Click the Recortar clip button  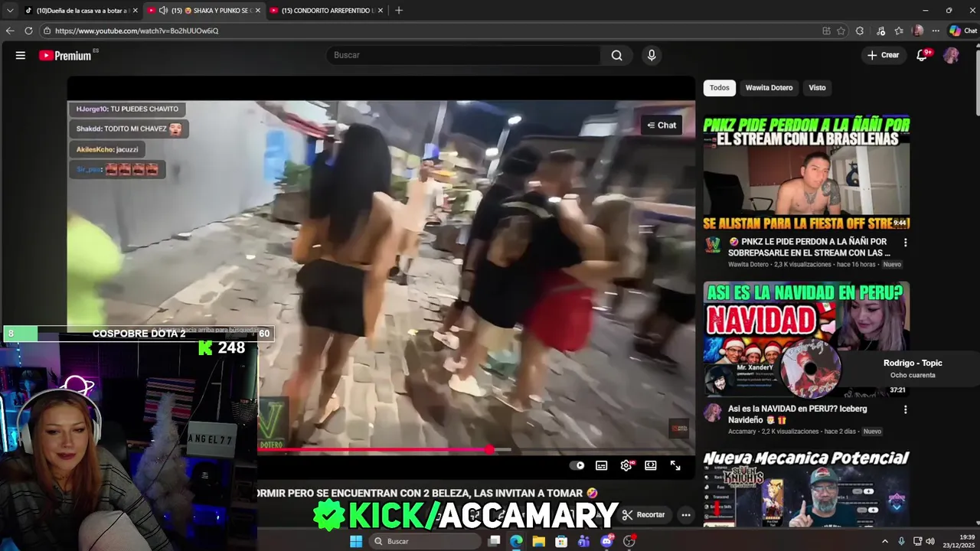coord(643,515)
